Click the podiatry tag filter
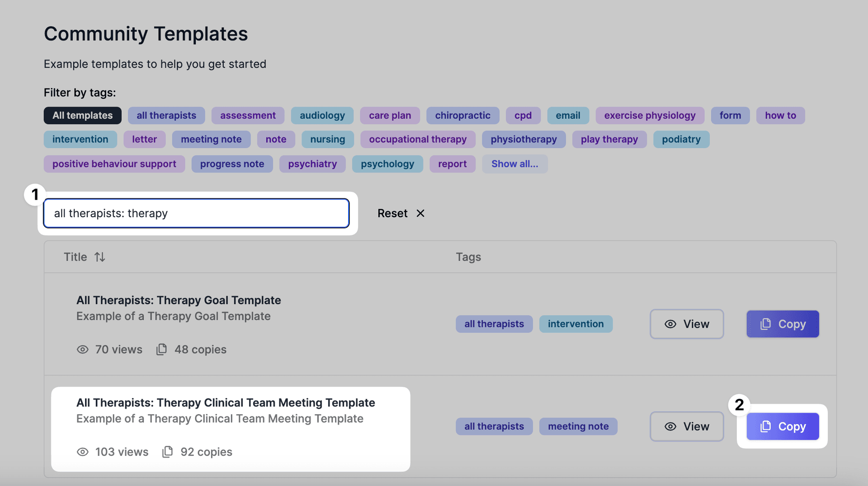 681,139
